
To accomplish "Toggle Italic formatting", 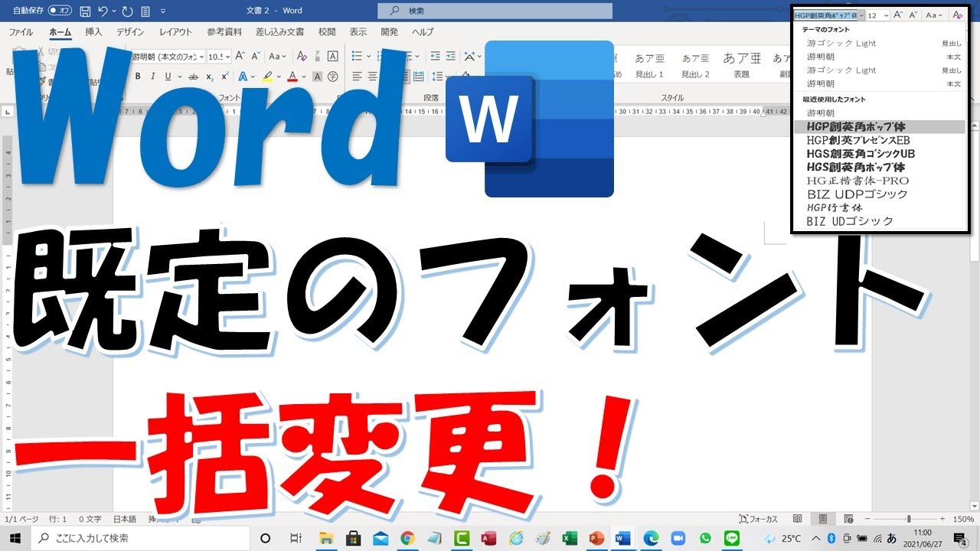I will pos(153,77).
